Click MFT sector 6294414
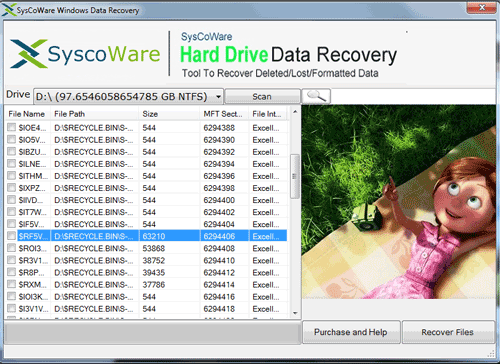500x364 pixels. point(219,285)
